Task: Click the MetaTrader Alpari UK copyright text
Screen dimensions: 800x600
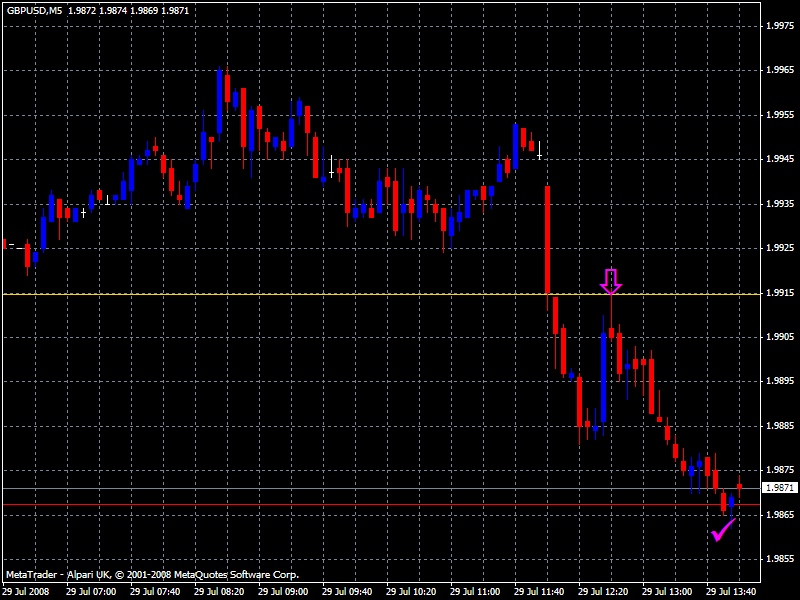Action: pos(152,575)
